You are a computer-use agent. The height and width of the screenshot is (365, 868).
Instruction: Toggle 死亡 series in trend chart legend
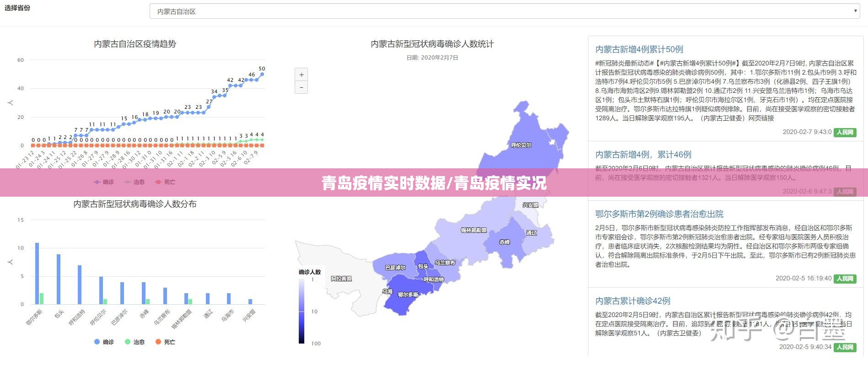(x=165, y=182)
